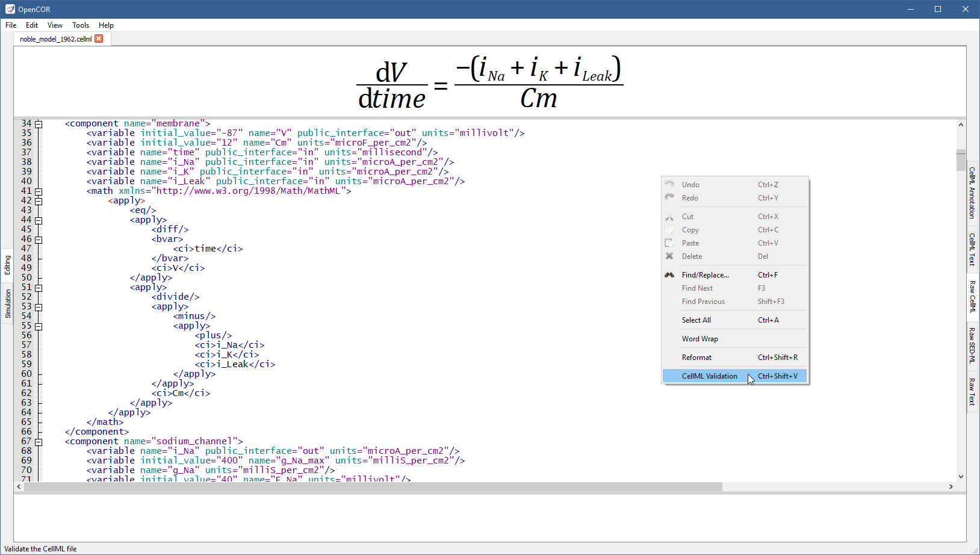
Task: Close the noble_model_1962.cellml tab
Action: [x=99, y=39]
